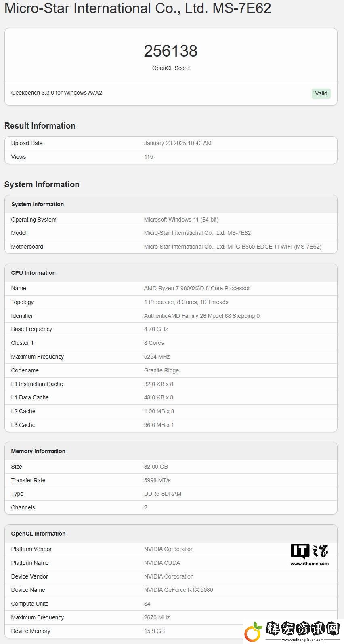Select platform name NVIDIA CUDA

click(x=162, y=563)
